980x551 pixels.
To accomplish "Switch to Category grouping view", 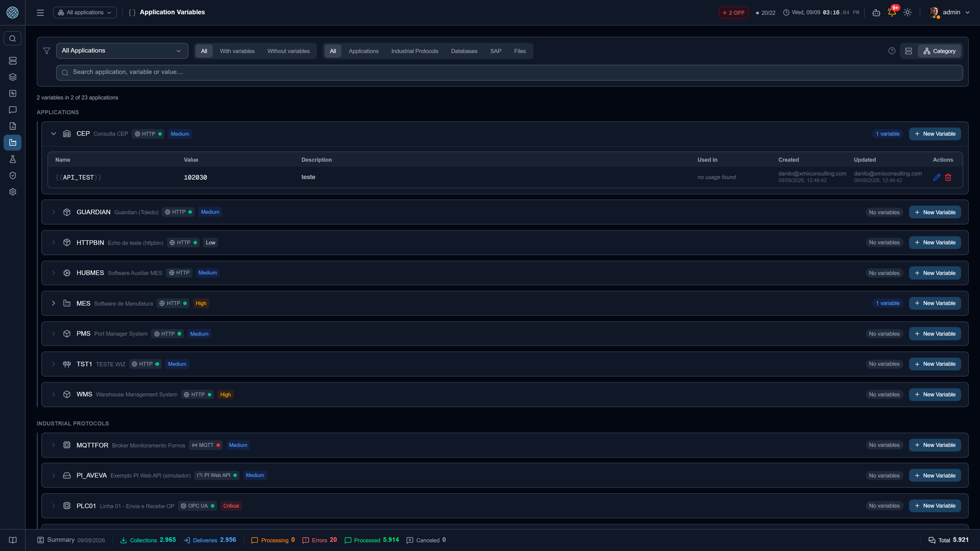I will coord(939,51).
